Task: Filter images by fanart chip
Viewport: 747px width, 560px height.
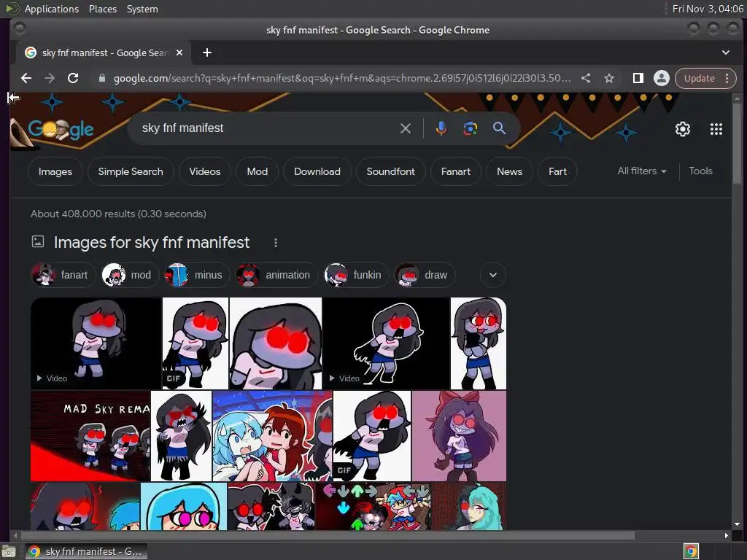Action: click(x=63, y=275)
